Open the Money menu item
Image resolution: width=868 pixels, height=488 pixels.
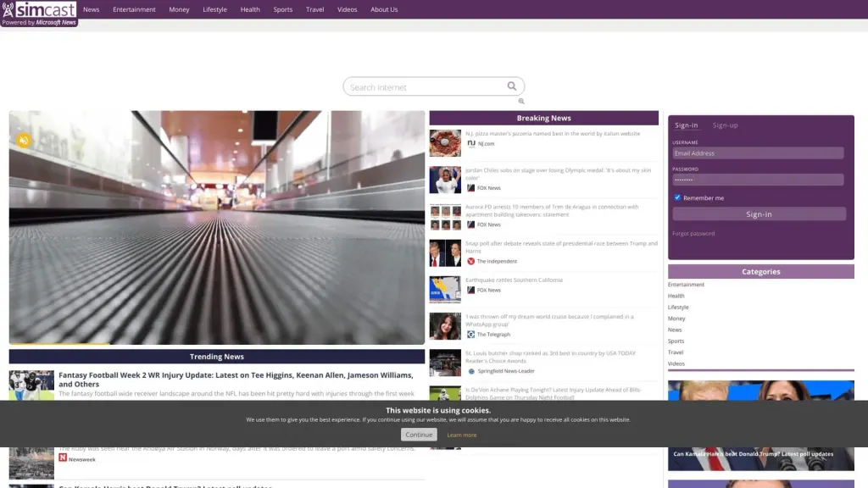pyautogui.click(x=179, y=9)
